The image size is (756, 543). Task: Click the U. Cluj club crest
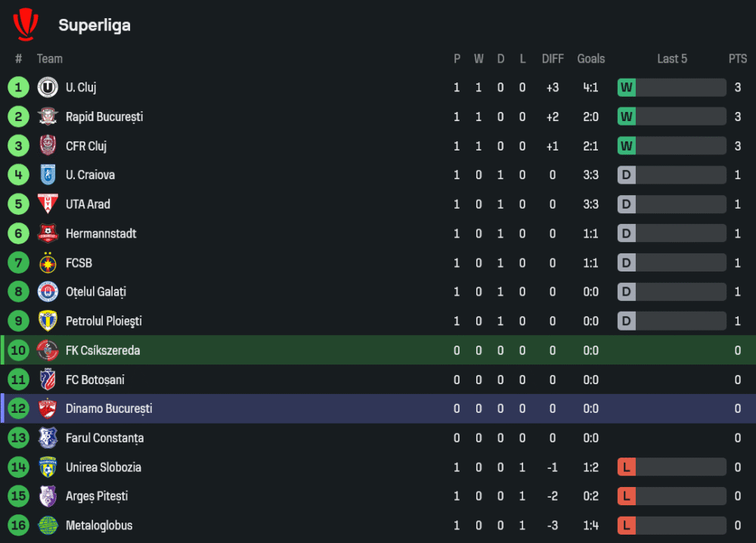click(48, 88)
